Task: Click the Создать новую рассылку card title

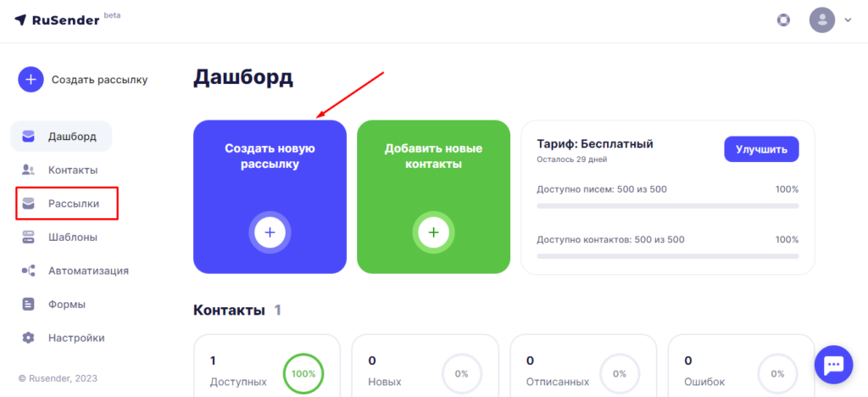Action: (x=270, y=157)
